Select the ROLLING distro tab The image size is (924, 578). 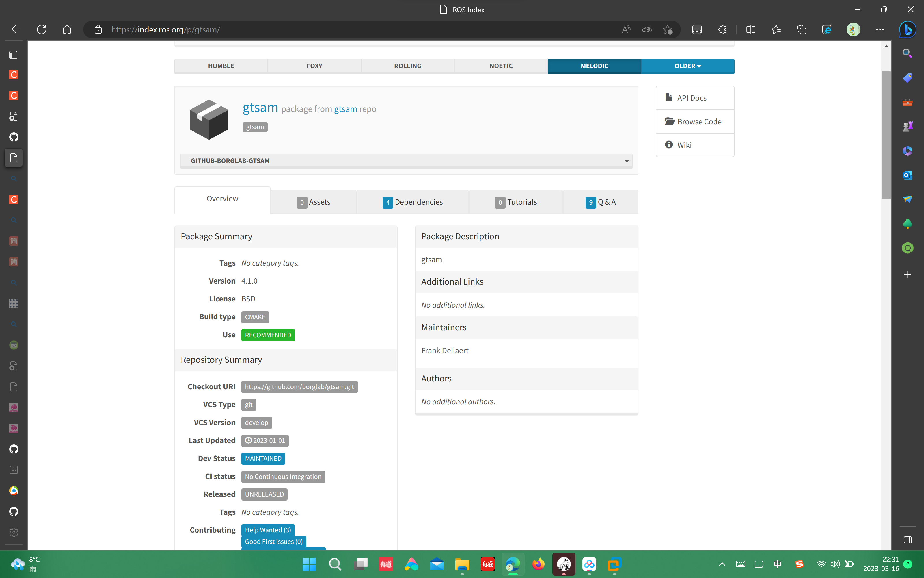(407, 66)
